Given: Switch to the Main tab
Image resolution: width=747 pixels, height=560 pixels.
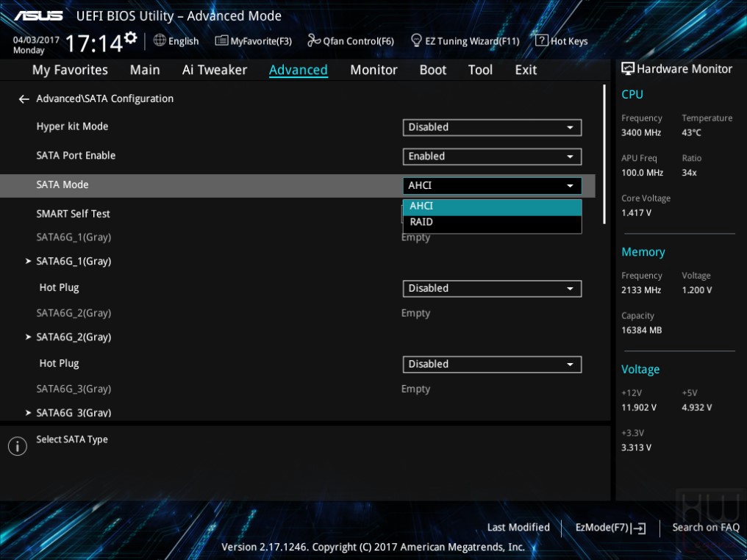Looking at the screenshot, I should click(x=145, y=70).
